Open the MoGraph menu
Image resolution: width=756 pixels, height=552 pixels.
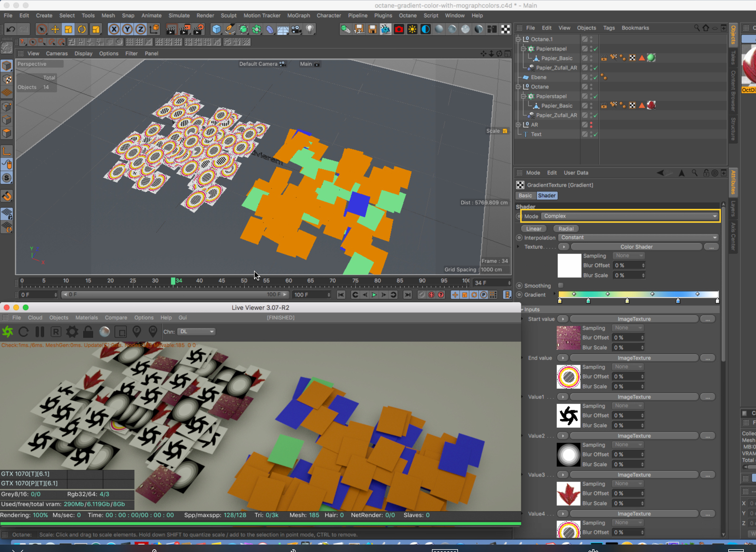coord(298,15)
